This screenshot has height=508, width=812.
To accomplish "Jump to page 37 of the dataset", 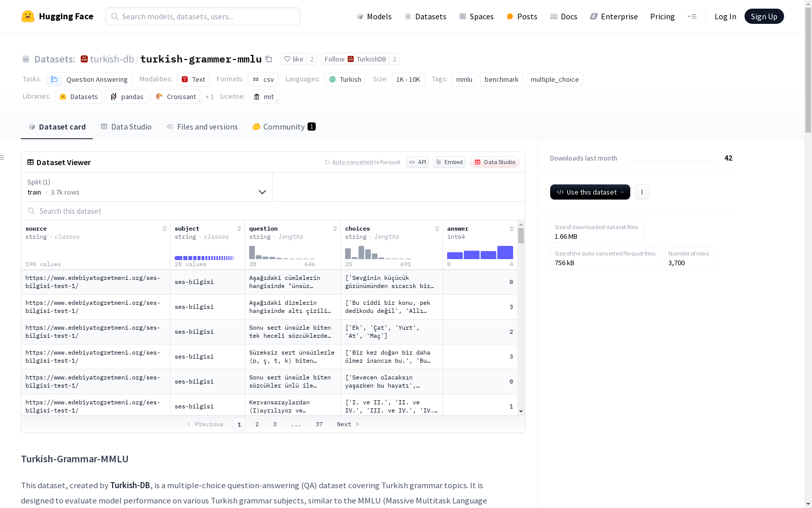I will (319, 424).
